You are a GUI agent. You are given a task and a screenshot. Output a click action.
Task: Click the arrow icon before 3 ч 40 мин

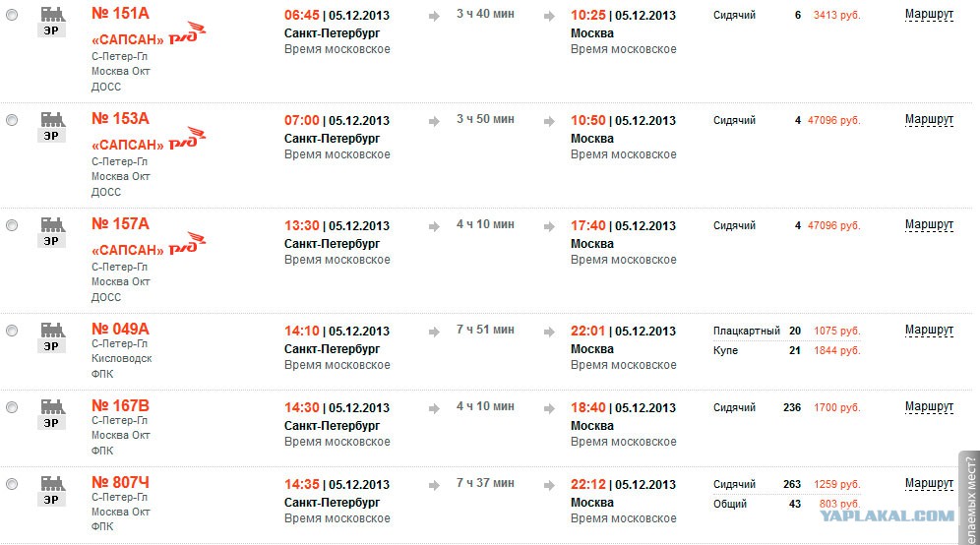click(434, 17)
